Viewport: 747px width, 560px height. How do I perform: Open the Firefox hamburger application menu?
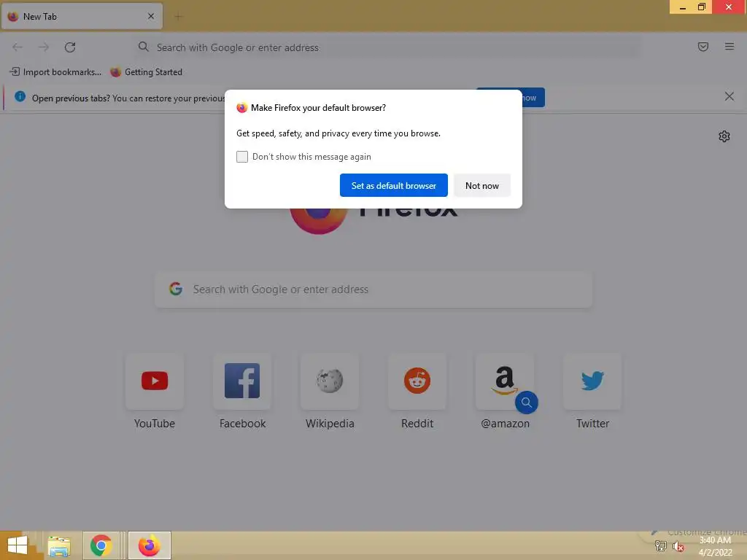(729, 47)
